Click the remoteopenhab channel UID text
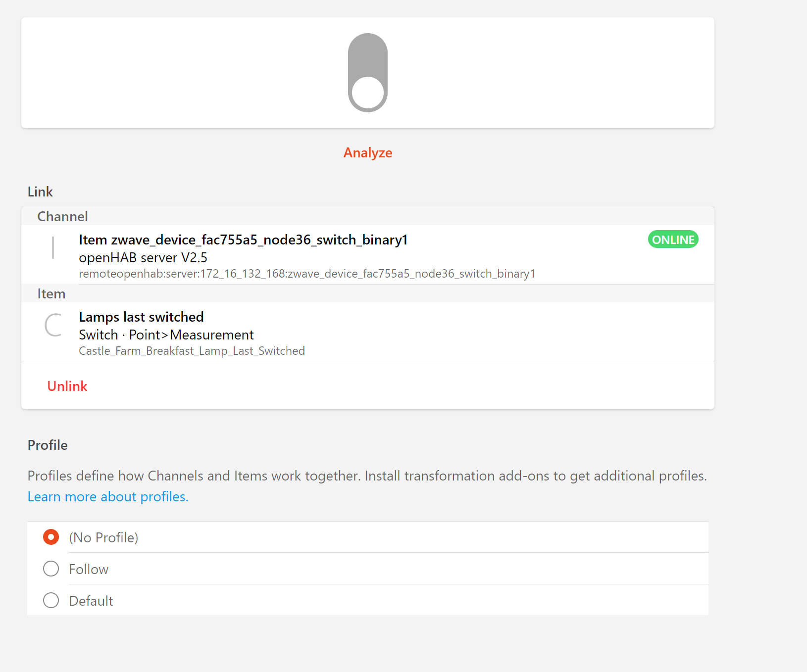Screen dimensions: 807x672 pos(307,273)
